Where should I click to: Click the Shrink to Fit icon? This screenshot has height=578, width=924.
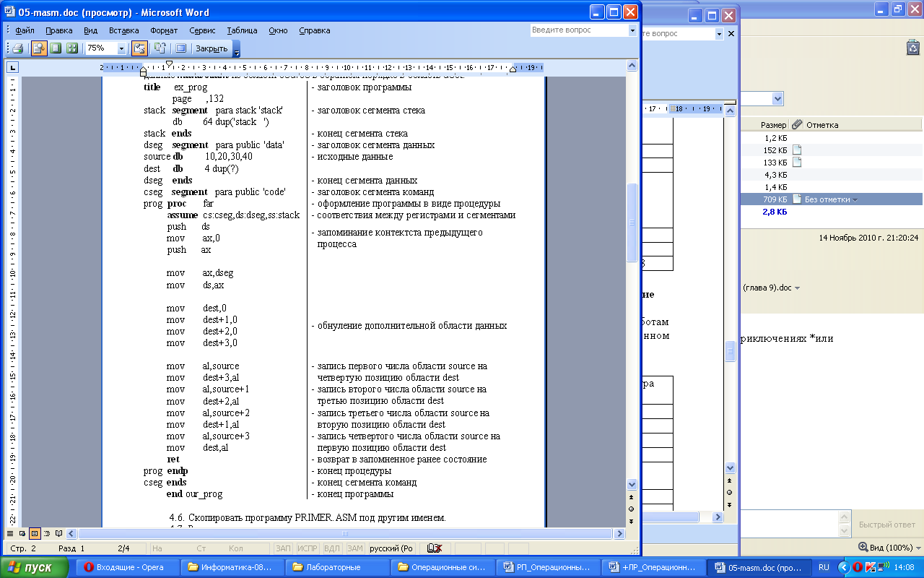point(160,48)
